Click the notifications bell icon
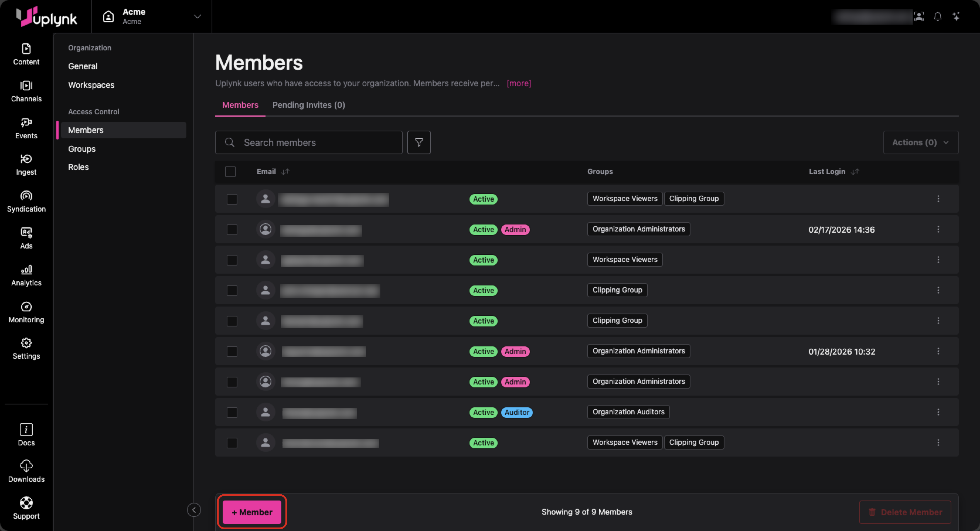The height and width of the screenshot is (531, 980). coord(938,16)
